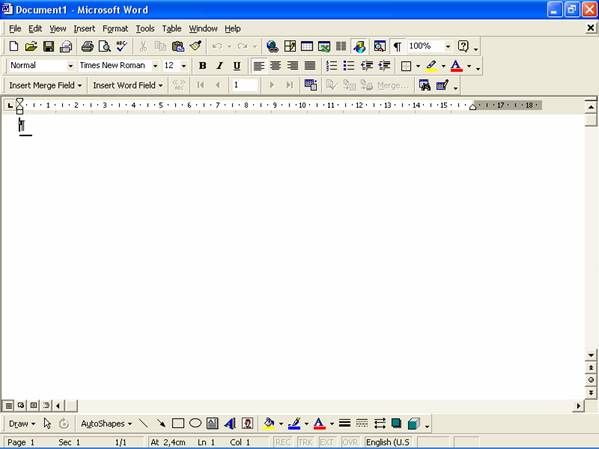
Task: Apply Font Color on Formatting toolbar
Action: coord(456,66)
